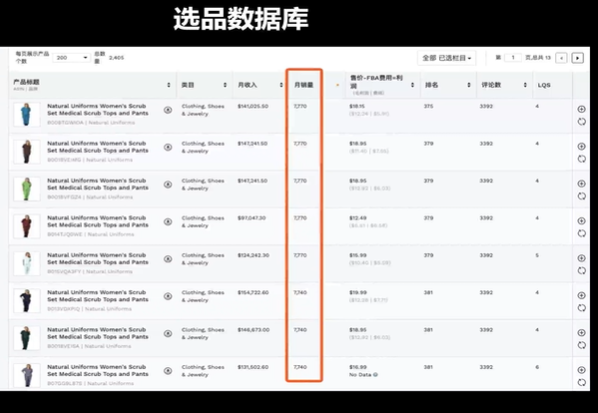This screenshot has height=413, width=598.
Task: Open product title in the $131,502.60 row
Action: click(98, 370)
